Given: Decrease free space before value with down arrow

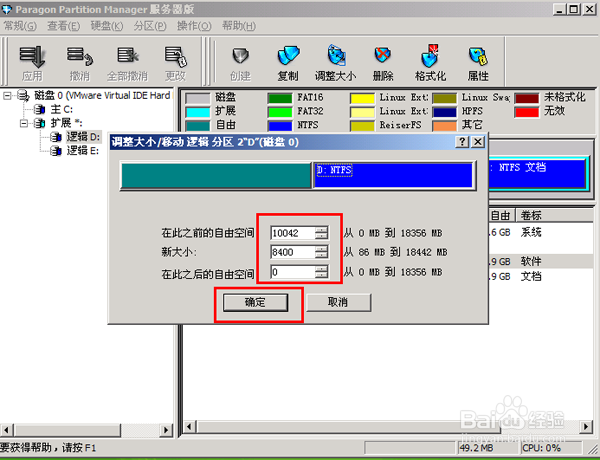Looking at the screenshot, I should click(321, 236).
